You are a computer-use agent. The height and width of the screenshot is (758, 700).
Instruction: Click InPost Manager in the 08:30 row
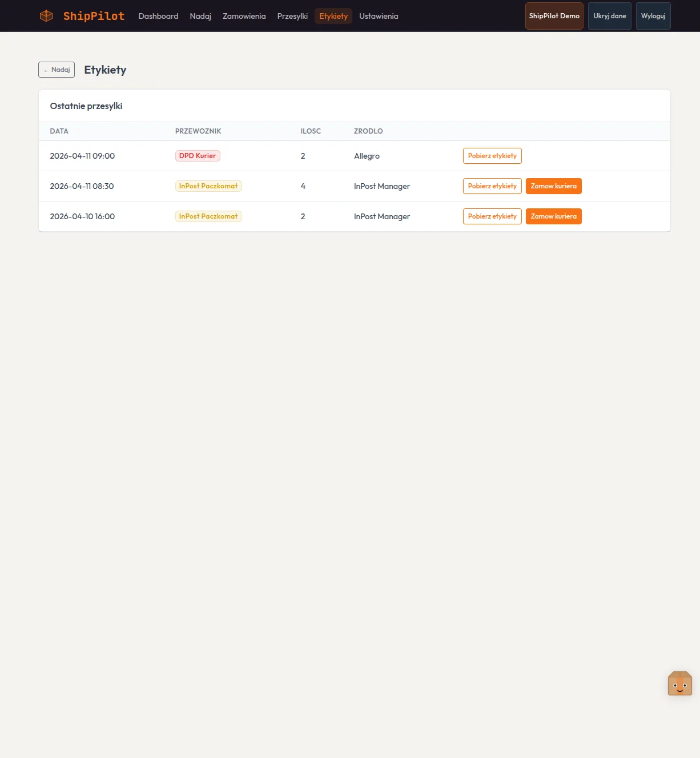coord(382,186)
